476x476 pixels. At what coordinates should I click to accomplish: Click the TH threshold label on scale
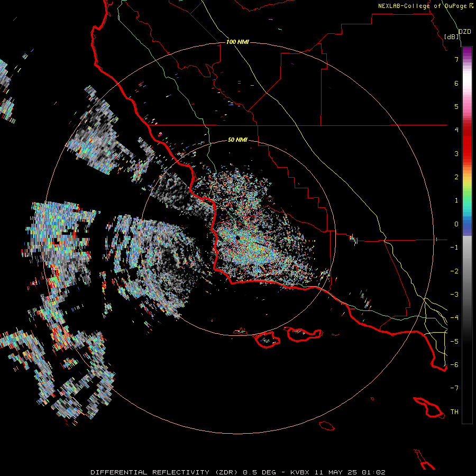click(454, 412)
